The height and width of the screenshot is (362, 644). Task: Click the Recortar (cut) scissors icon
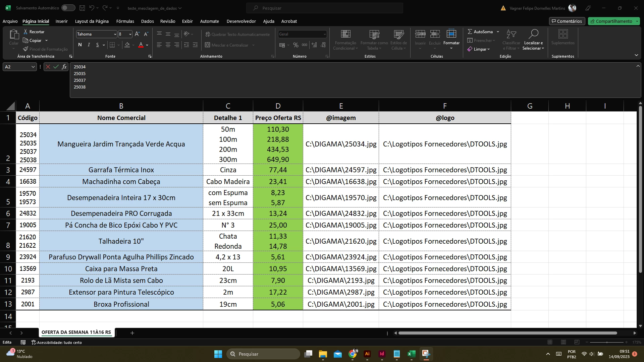click(25, 32)
